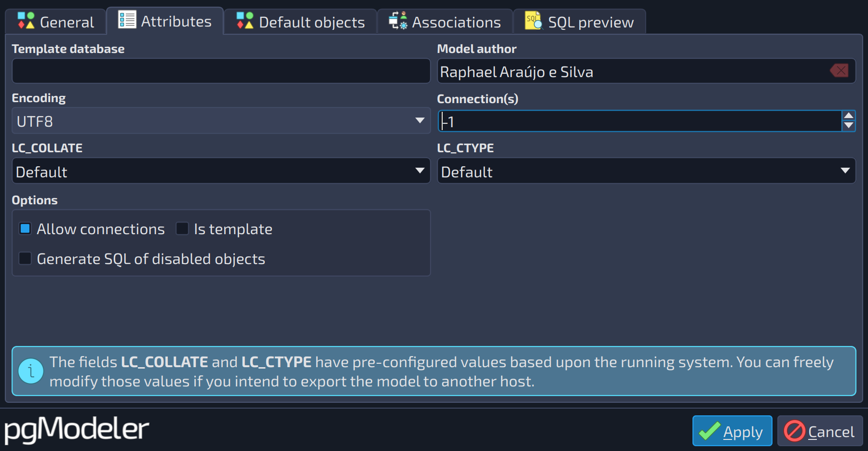Click the Default objects tab icon
The height and width of the screenshot is (451, 868).
pyautogui.click(x=245, y=21)
